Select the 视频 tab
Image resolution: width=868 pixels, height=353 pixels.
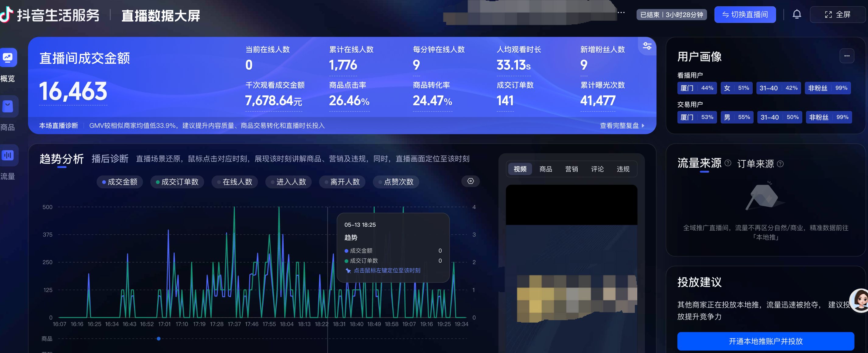pyautogui.click(x=520, y=169)
